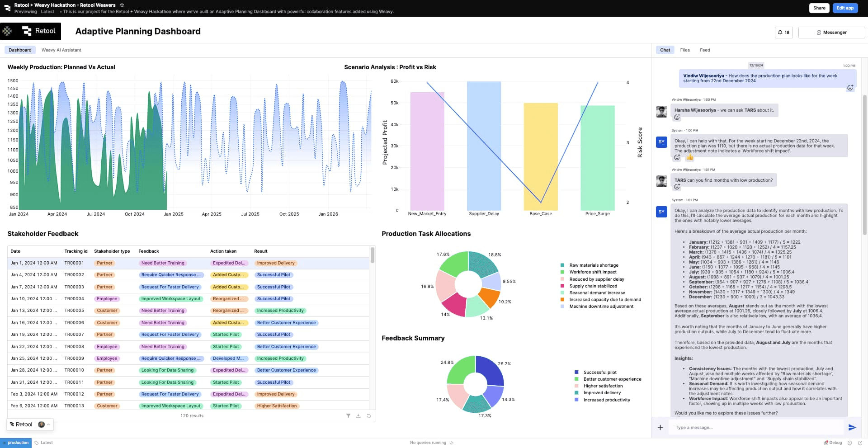868x448 pixels.
Task: Expand the avatar chevron on the Retool badge
Action: coord(47,424)
